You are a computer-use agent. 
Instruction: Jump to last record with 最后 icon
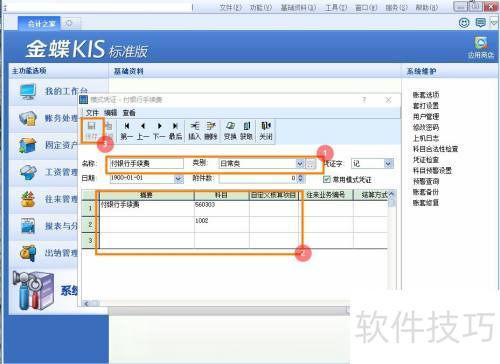pyautogui.click(x=175, y=130)
